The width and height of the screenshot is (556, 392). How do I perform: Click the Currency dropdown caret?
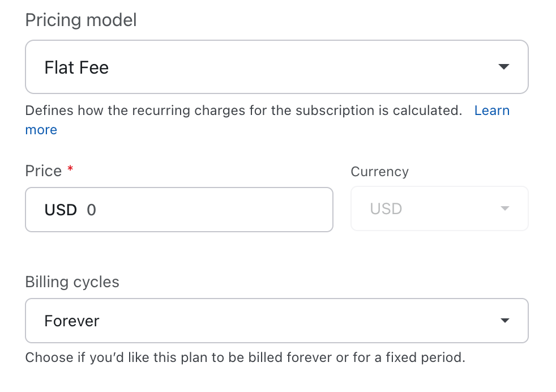click(505, 208)
